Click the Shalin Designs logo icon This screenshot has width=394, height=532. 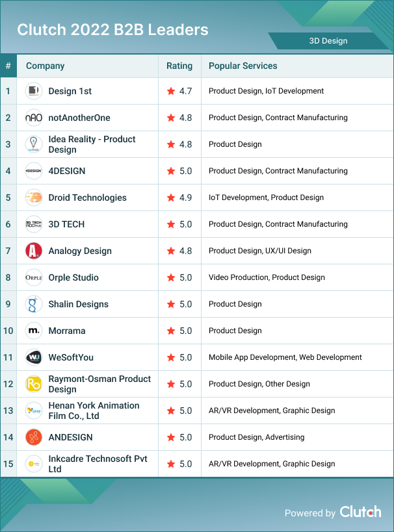[34, 304]
